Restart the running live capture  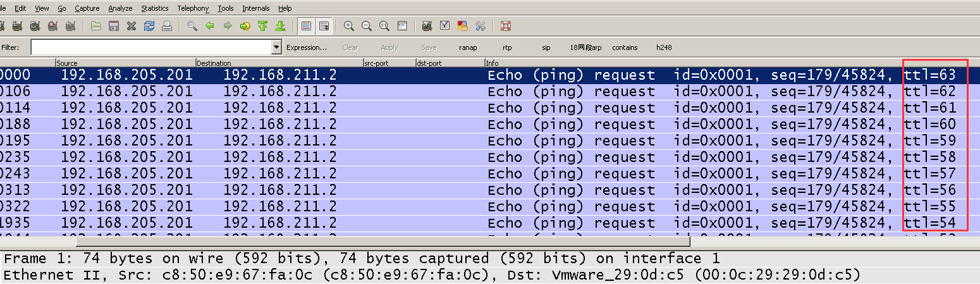pyautogui.click(x=71, y=26)
